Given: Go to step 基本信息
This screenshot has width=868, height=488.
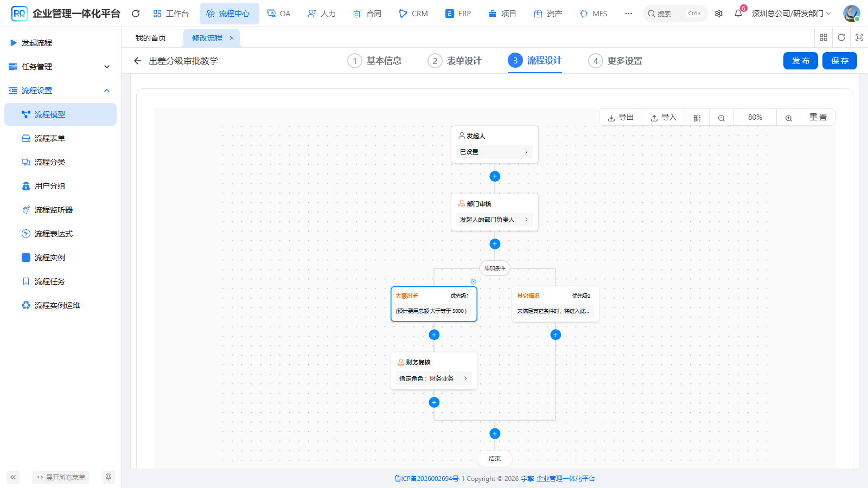Looking at the screenshot, I should click(375, 61).
